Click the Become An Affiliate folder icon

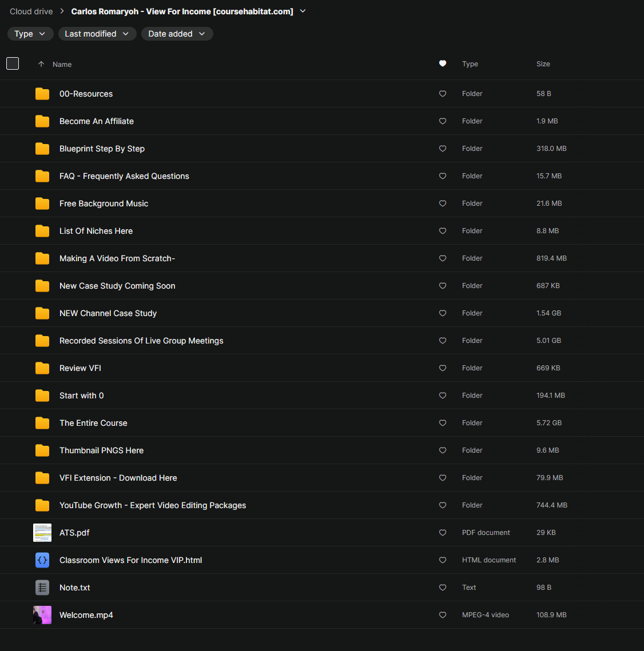[x=42, y=121]
